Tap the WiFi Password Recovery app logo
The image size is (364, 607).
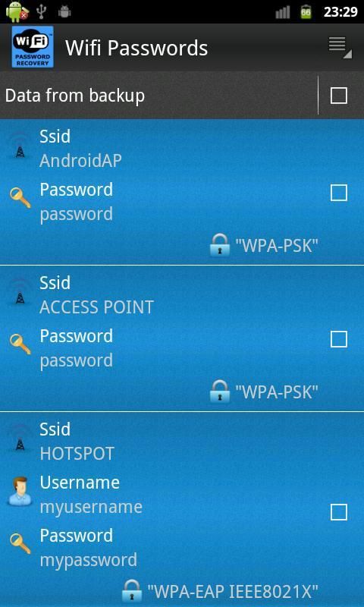33,47
